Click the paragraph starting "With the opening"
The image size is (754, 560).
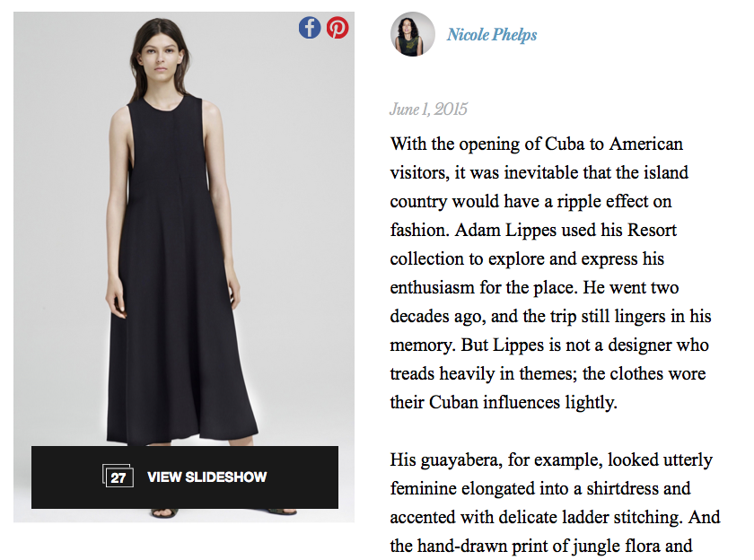click(x=548, y=273)
